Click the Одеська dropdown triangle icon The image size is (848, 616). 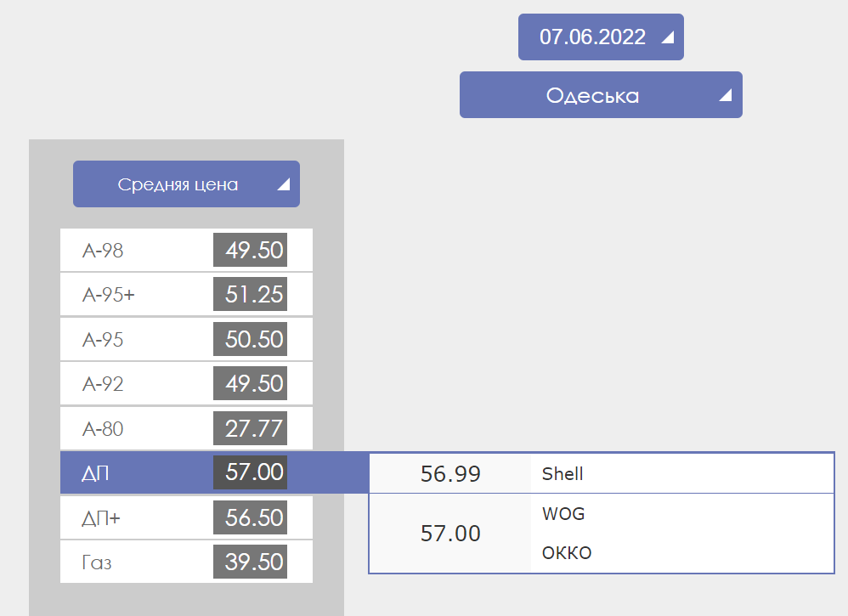725,95
